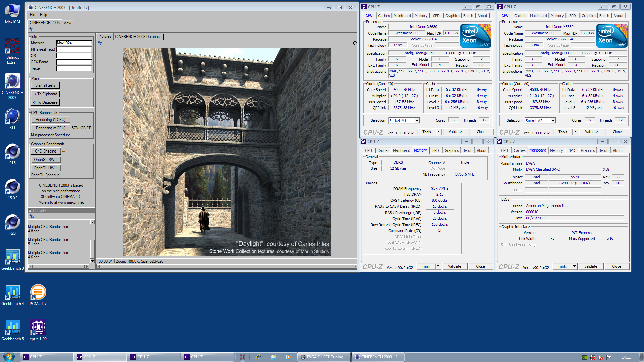Open SPD tab in the CPU-Z Memory window

tap(435, 150)
